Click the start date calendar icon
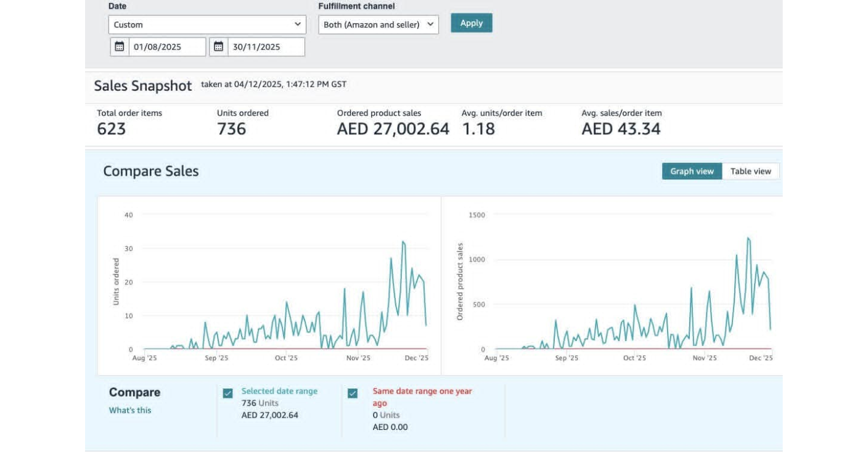Image resolution: width=868 pixels, height=454 pixels. 120,47
